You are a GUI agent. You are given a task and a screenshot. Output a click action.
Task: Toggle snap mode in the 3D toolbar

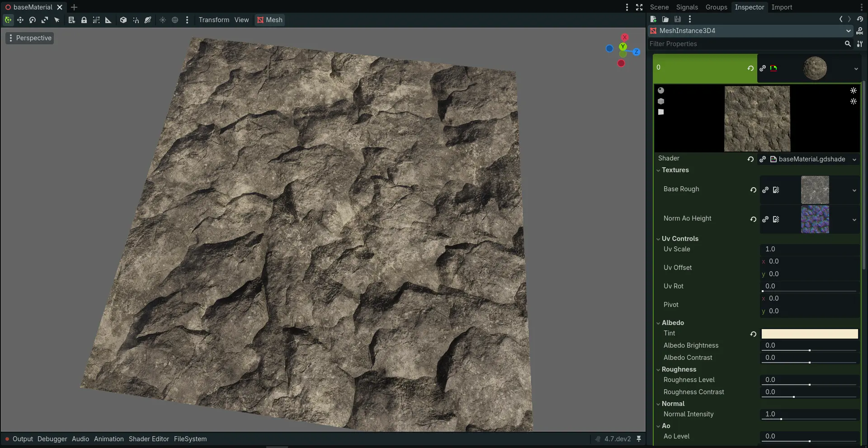point(136,20)
